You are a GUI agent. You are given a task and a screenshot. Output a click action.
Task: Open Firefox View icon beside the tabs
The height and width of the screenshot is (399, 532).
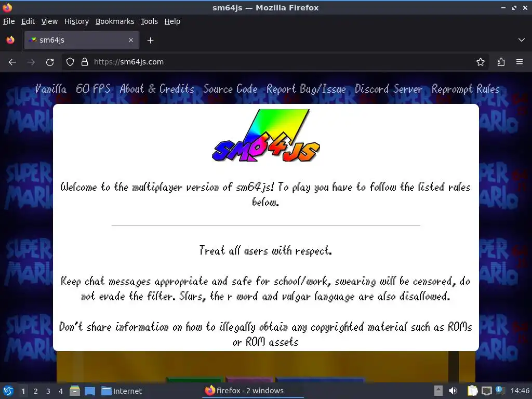tap(10, 40)
